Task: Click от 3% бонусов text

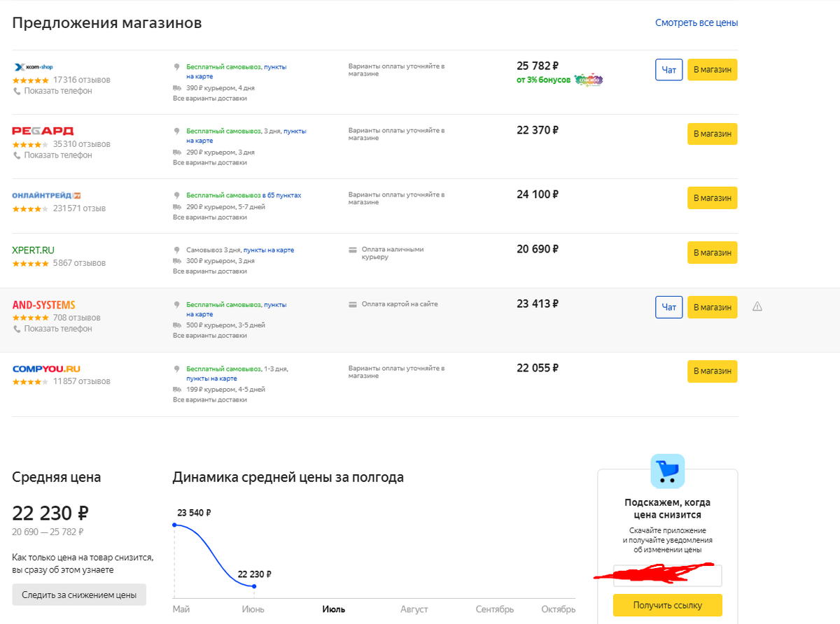Action: 543,80
